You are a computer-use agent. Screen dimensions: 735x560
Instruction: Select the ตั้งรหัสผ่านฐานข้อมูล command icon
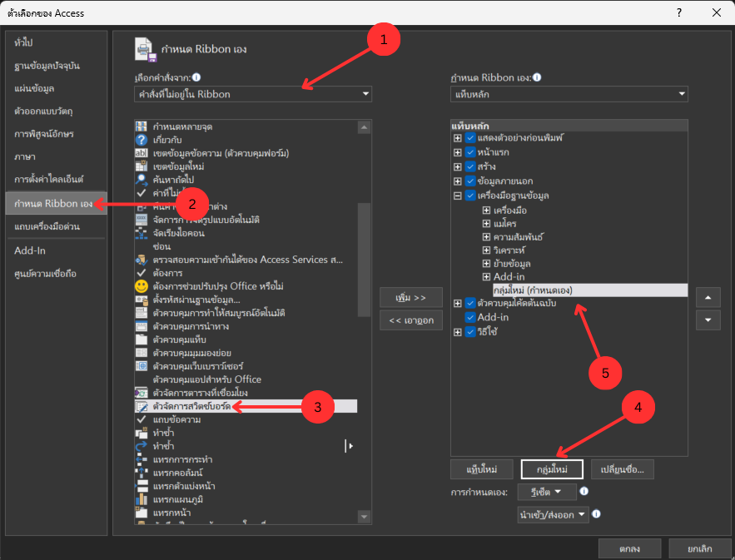[142, 300]
